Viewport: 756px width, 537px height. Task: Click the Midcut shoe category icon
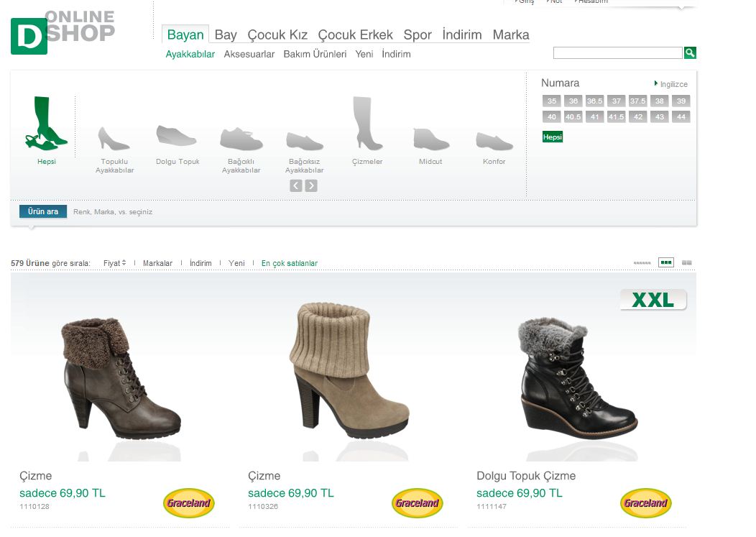tap(430, 138)
